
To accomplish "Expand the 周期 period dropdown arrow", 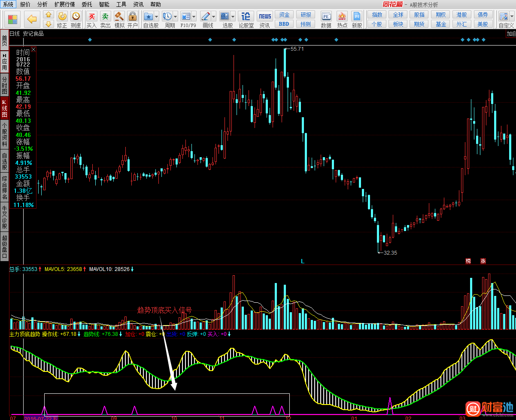I will click(x=175, y=16).
